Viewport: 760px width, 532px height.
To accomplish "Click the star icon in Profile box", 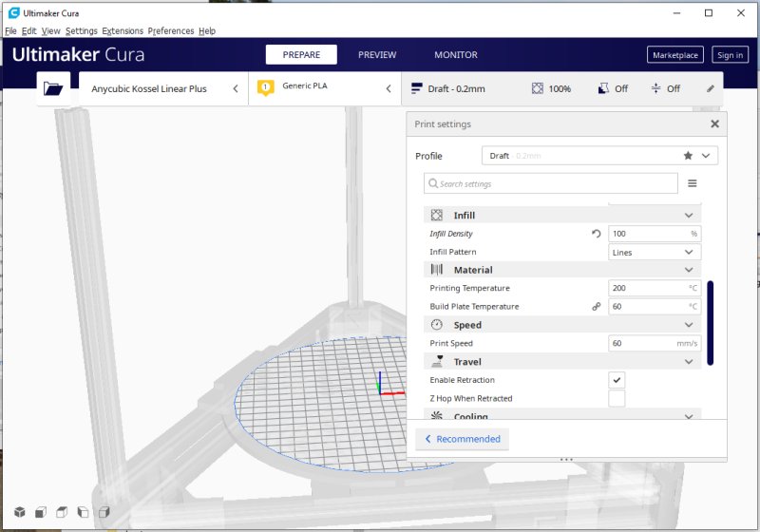I will point(688,156).
